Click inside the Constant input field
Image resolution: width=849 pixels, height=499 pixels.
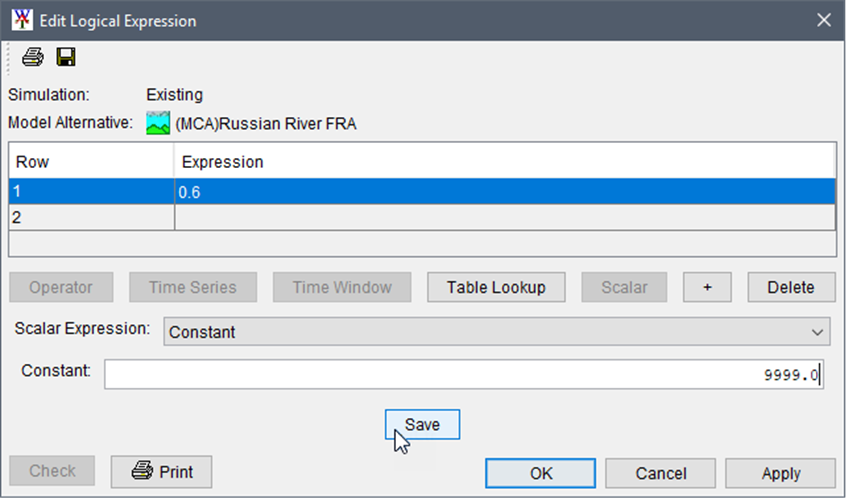[x=463, y=374]
